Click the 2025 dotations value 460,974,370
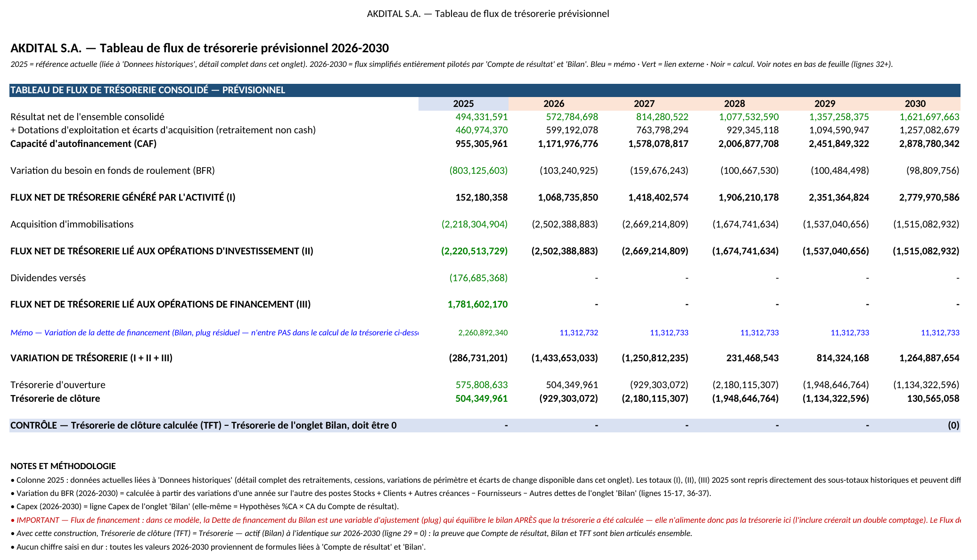The image size is (977, 560). [x=482, y=130]
